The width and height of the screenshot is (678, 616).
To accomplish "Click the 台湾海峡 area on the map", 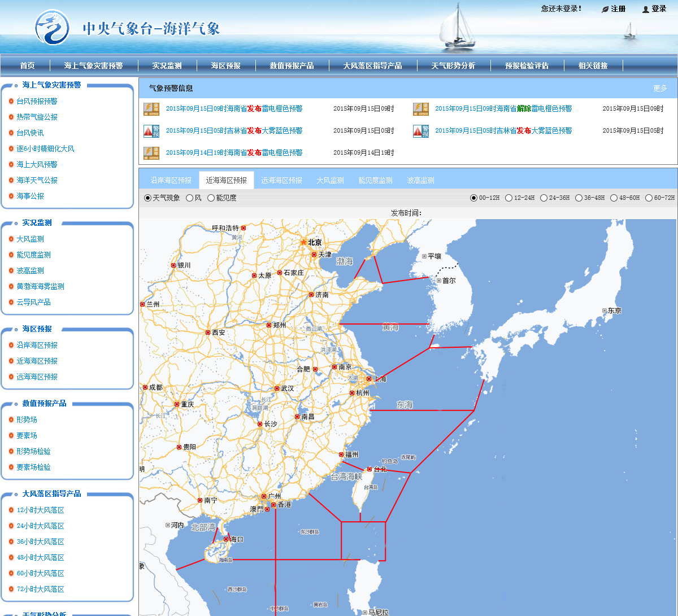I will [x=346, y=477].
